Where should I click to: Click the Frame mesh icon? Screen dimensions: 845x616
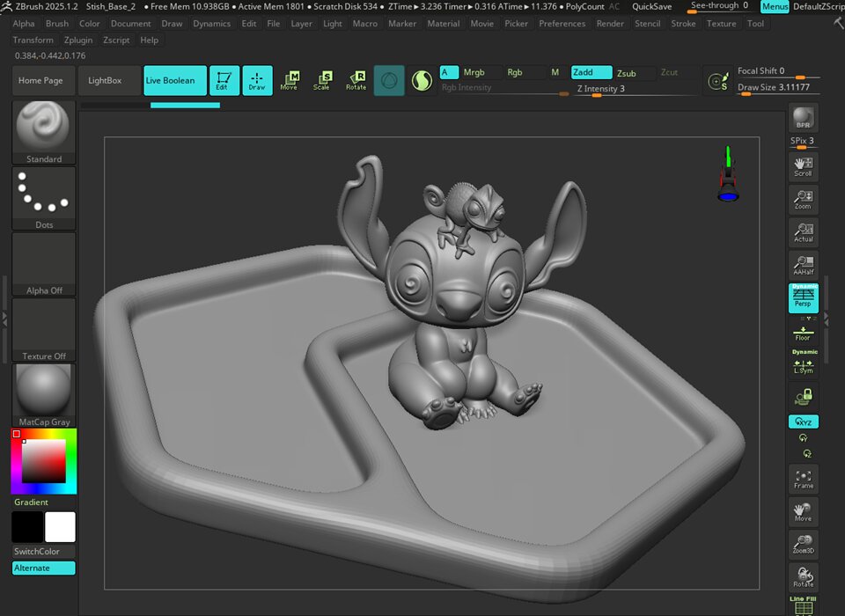pos(803,479)
